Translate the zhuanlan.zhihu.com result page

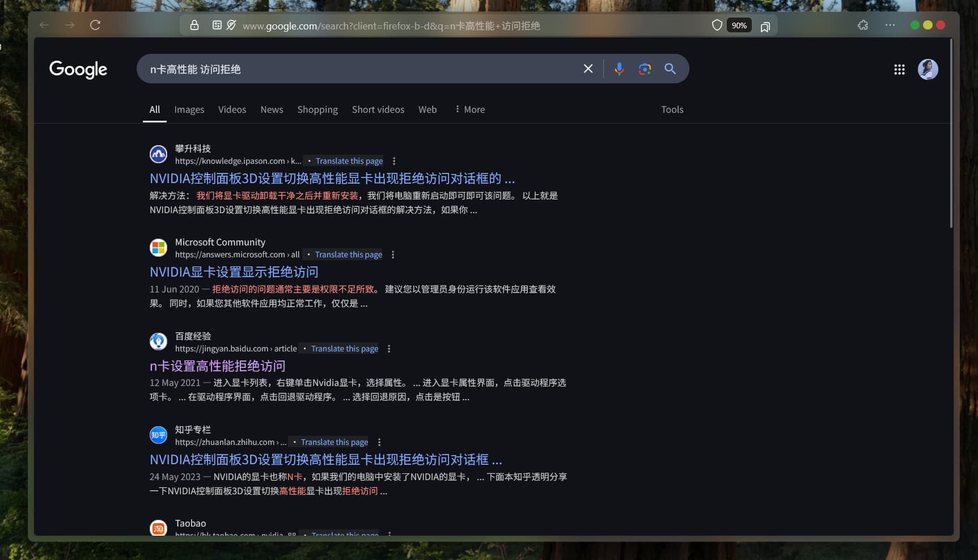(335, 442)
